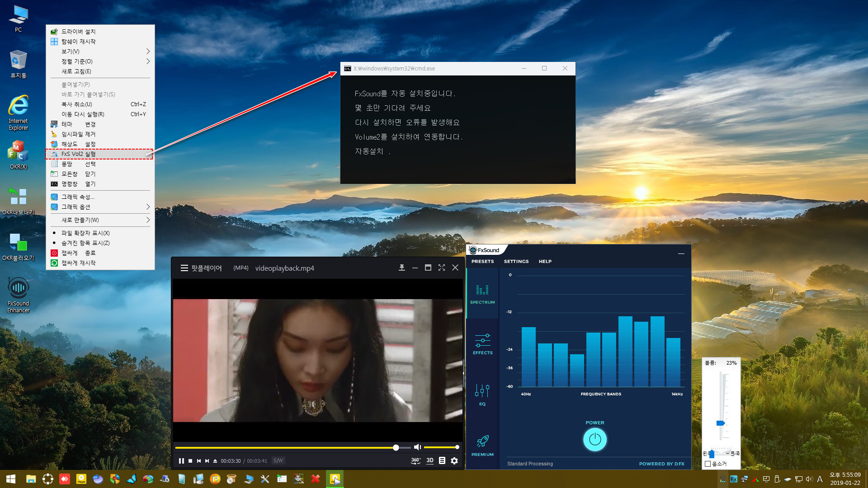The width and height of the screenshot is (868, 488).
Task: Adjust PotPlayer volume slider
Action: (441, 447)
